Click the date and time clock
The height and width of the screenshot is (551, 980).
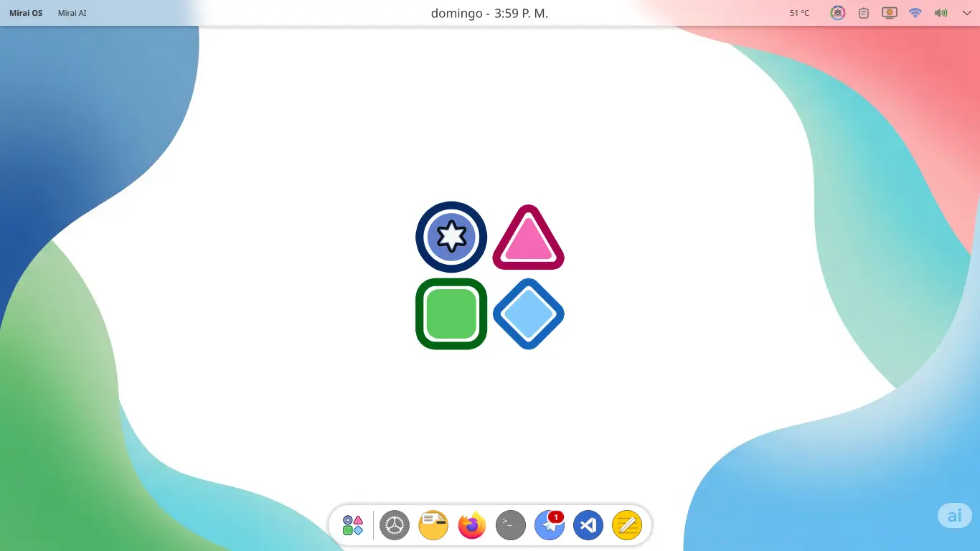(x=489, y=13)
